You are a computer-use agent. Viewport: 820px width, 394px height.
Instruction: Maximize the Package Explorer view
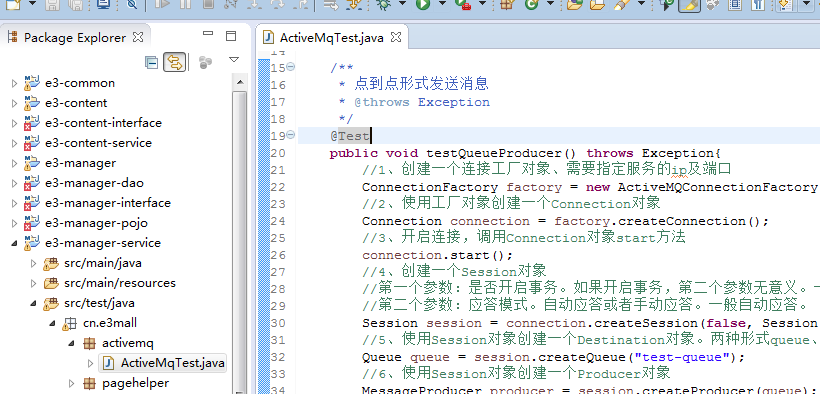231,36
